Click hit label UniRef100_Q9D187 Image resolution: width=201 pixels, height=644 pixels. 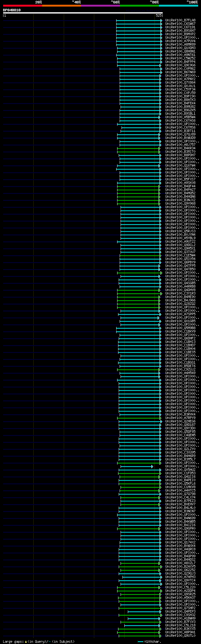[x=180, y=425]
